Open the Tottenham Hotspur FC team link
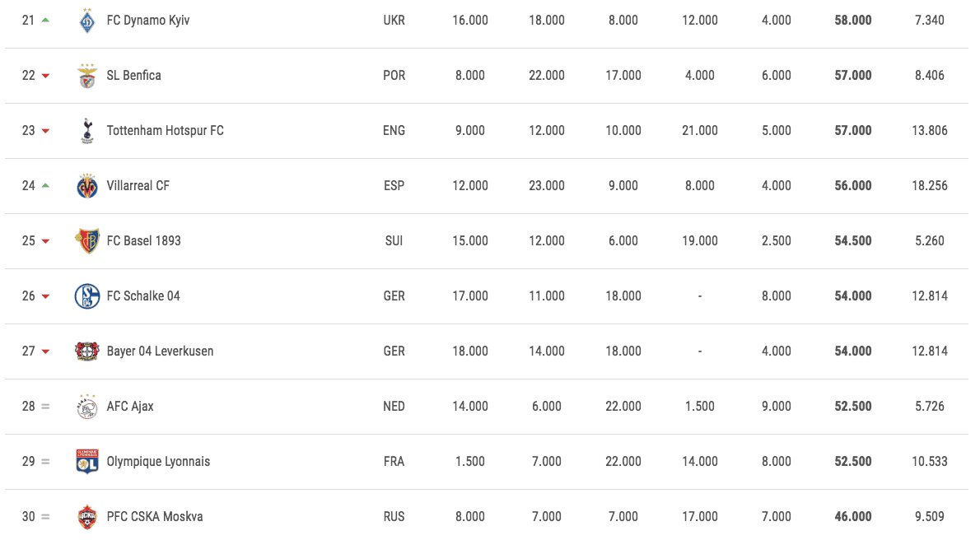This screenshot has width=980, height=540. (165, 131)
